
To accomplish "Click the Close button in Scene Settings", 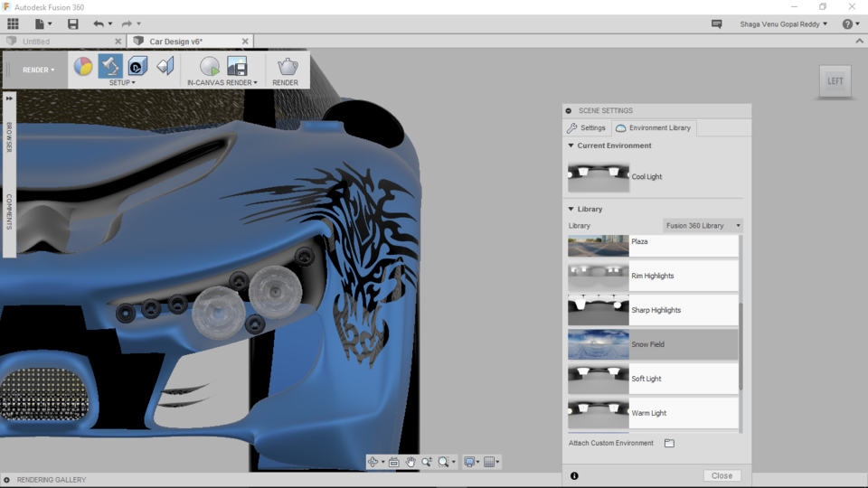I will pyautogui.click(x=722, y=476).
